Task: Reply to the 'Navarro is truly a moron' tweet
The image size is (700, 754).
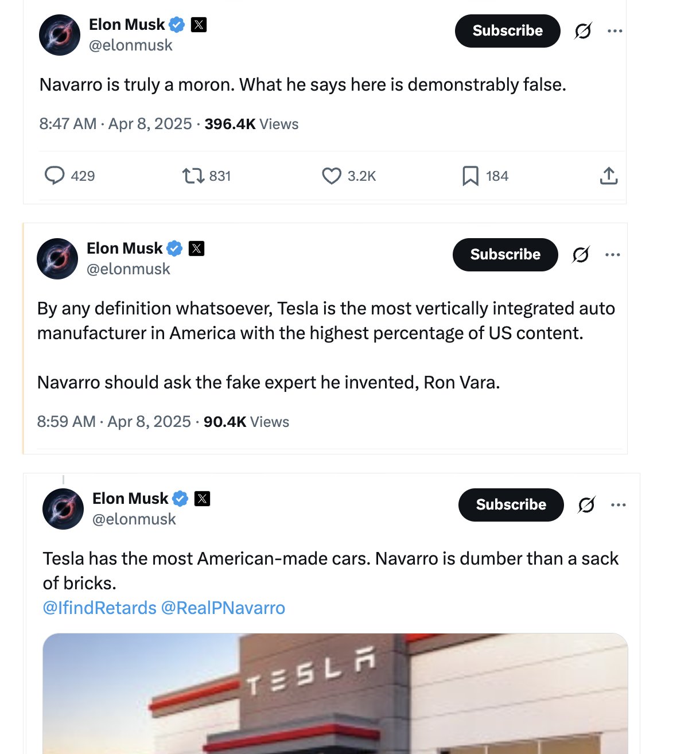Action: tap(55, 176)
